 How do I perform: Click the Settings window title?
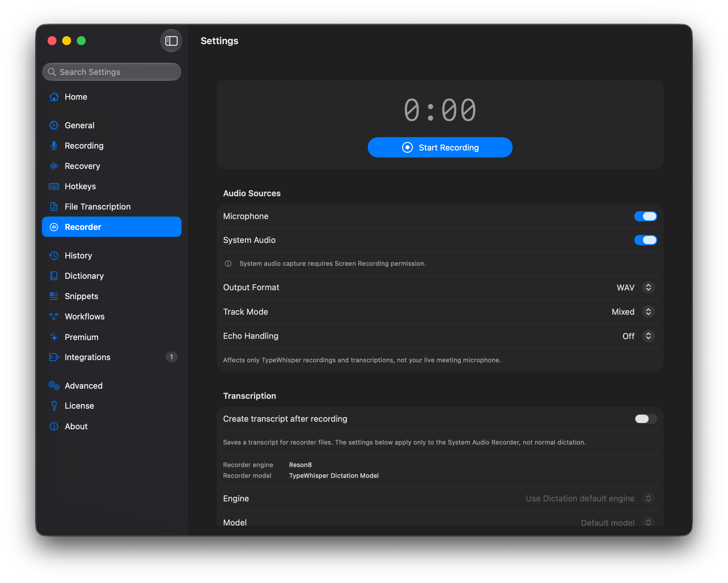pyautogui.click(x=219, y=41)
